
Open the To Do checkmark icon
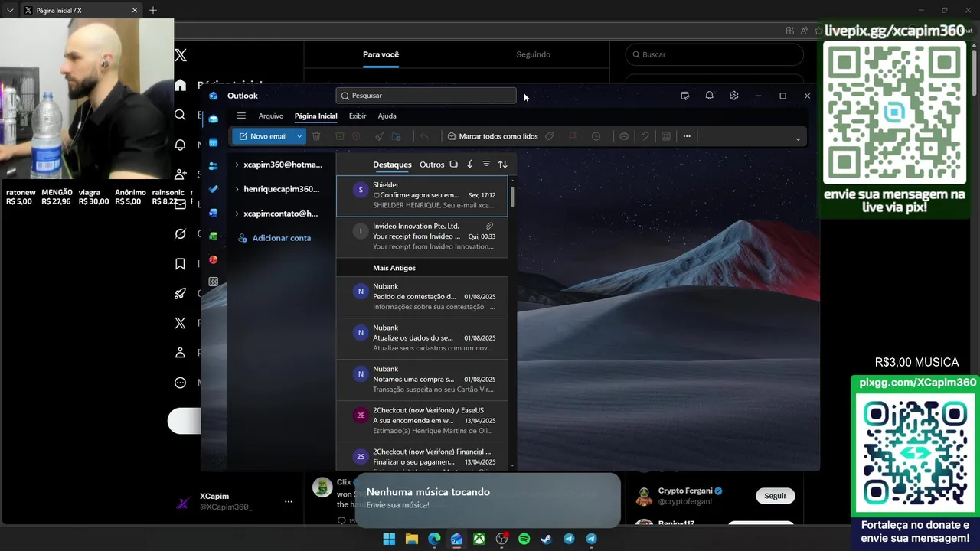point(214,189)
